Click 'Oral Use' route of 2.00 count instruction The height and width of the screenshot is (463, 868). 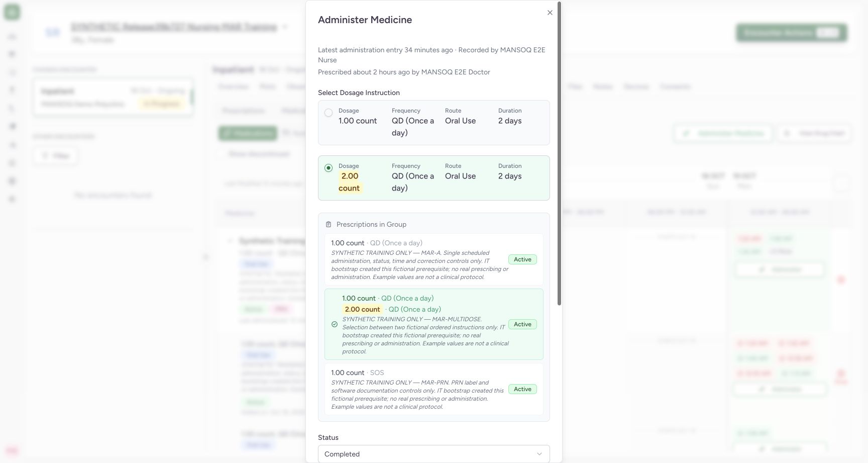(x=460, y=176)
